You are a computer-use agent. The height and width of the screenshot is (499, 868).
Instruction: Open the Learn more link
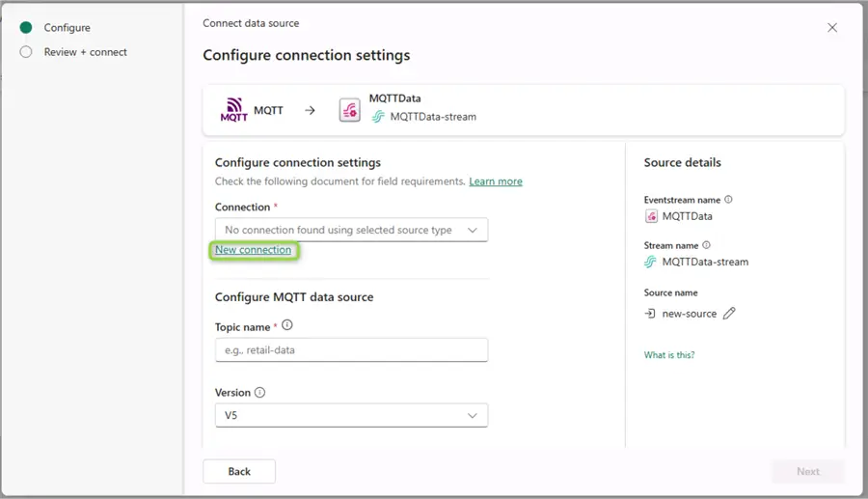pyautogui.click(x=496, y=181)
